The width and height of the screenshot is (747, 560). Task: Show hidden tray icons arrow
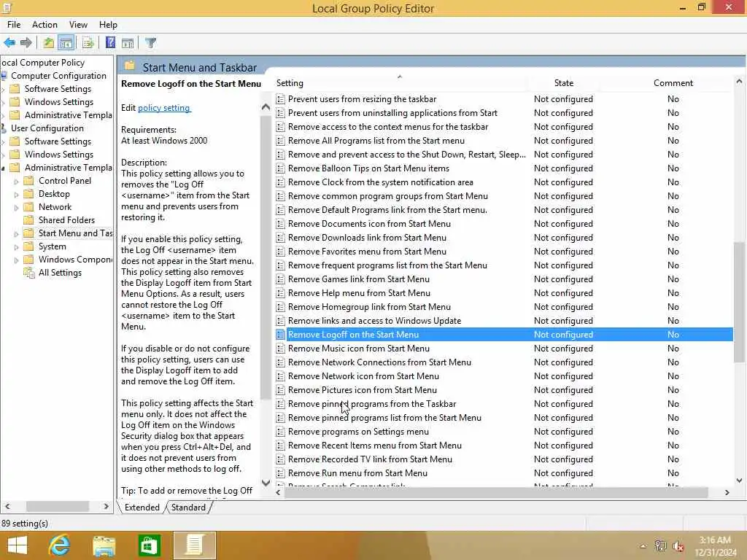click(x=643, y=547)
